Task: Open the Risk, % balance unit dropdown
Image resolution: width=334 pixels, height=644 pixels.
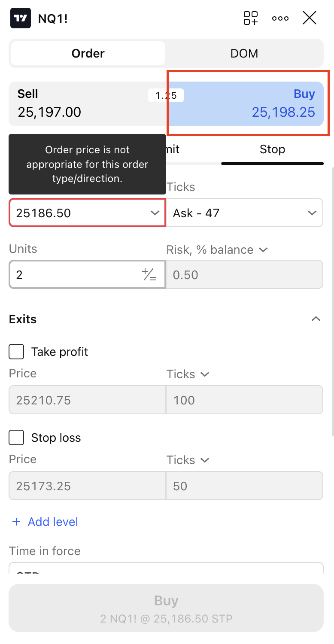Action: (263, 250)
